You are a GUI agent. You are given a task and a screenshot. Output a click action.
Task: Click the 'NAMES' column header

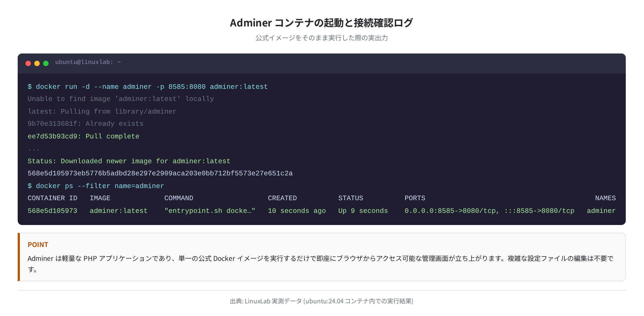click(605, 198)
